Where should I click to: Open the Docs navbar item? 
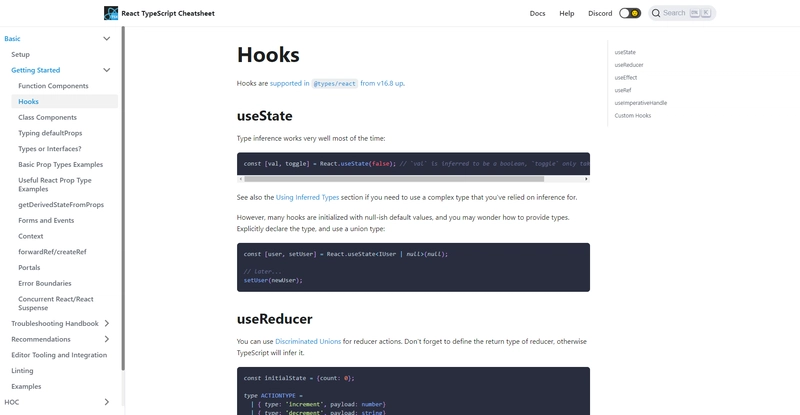537,13
